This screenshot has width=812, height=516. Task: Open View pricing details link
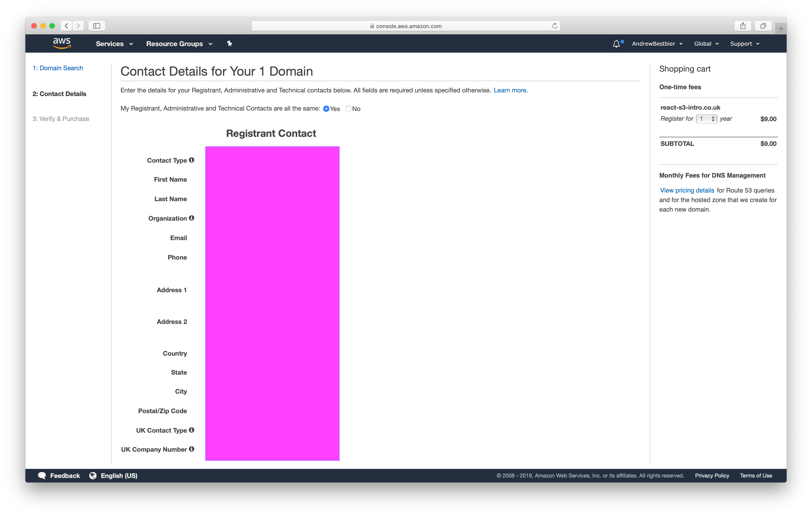pyautogui.click(x=687, y=190)
